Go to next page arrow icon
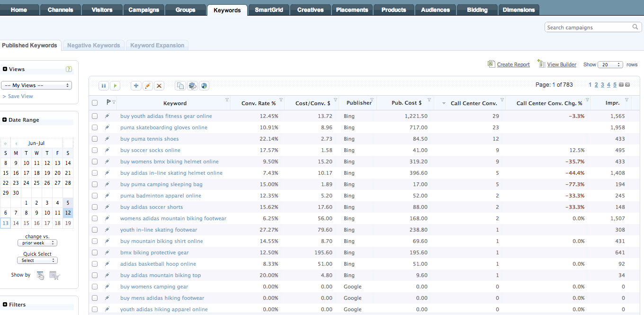 (621, 85)
